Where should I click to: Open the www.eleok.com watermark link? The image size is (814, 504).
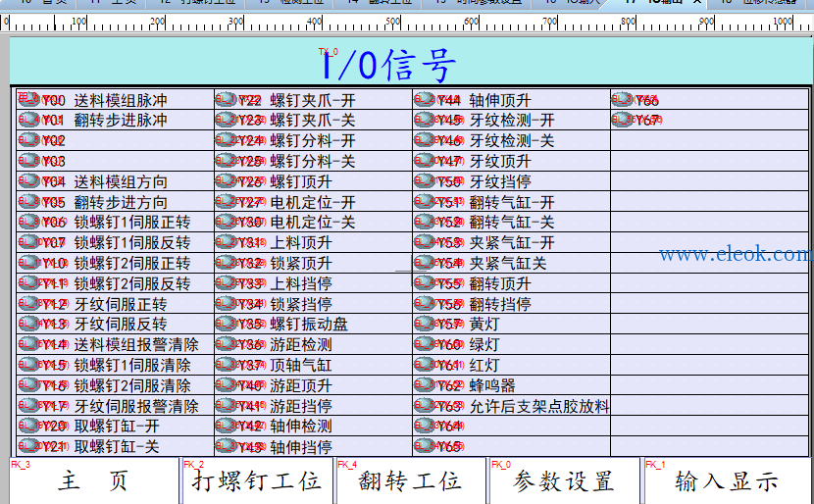[x=737, y=254]
